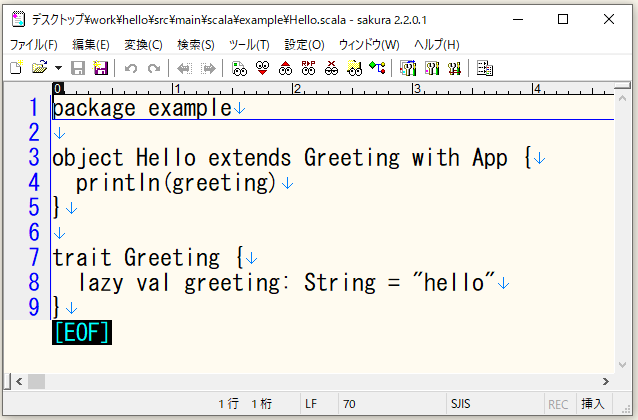
Task: Click the word "extends" on line 3
Action: coord(249,158)
